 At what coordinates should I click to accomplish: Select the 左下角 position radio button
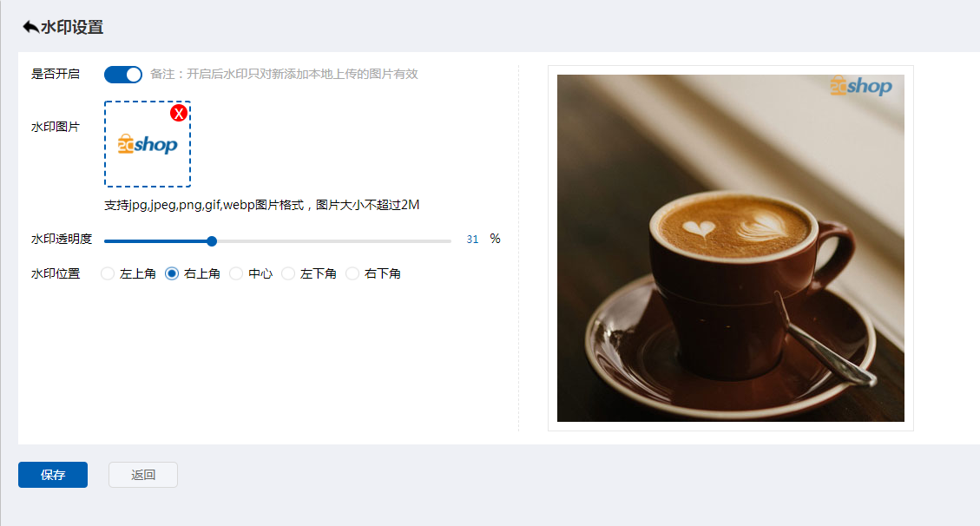click(x=288, y=273)
